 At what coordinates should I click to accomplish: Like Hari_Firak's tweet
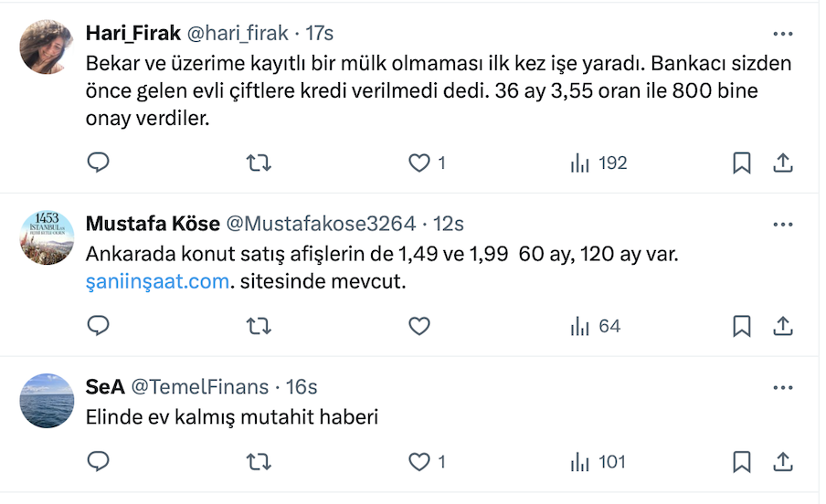point(419,163)
